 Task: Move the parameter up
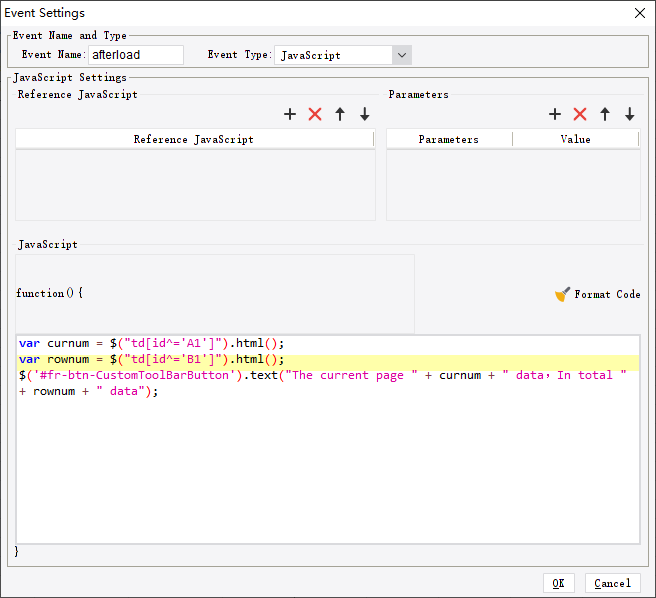point(605,115)
